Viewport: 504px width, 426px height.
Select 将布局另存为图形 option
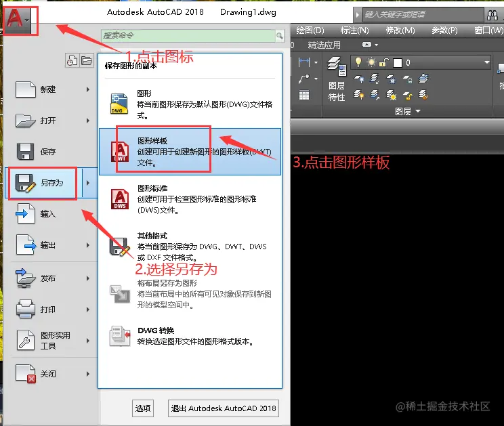[x=190, y=294]
